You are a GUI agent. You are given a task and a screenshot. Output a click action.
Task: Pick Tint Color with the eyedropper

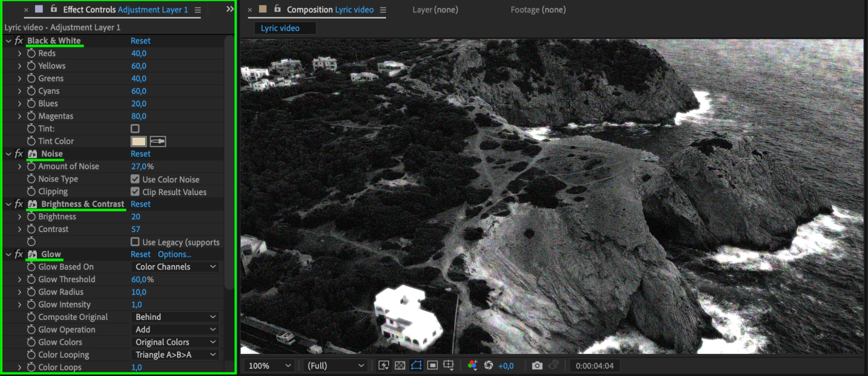point(158,141)
